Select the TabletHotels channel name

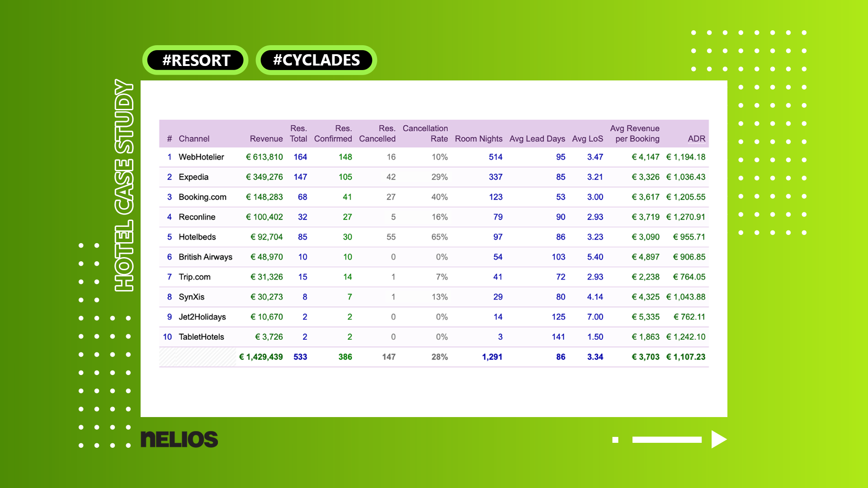(x=201, y=337)
